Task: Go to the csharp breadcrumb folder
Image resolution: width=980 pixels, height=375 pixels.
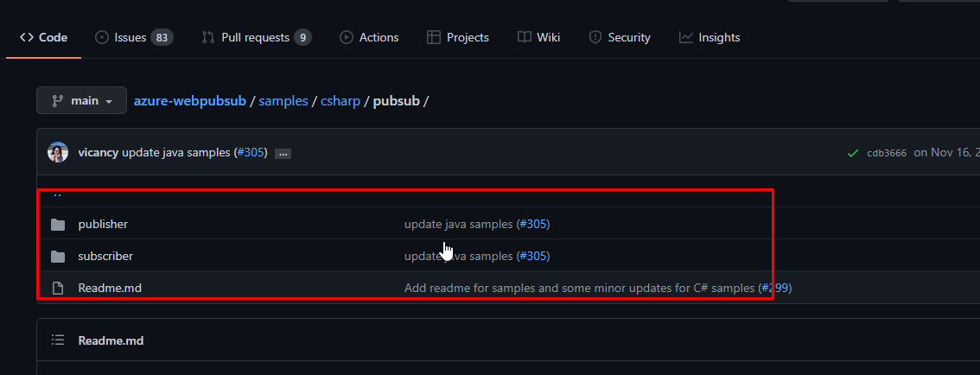Action: 340,101
